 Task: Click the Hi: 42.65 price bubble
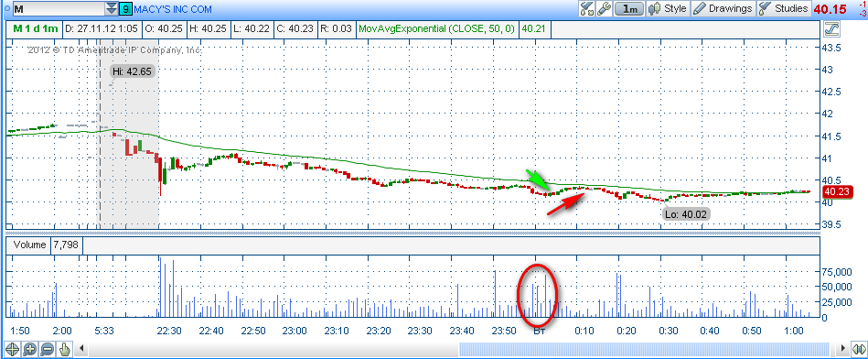click(x=133, y=71)
